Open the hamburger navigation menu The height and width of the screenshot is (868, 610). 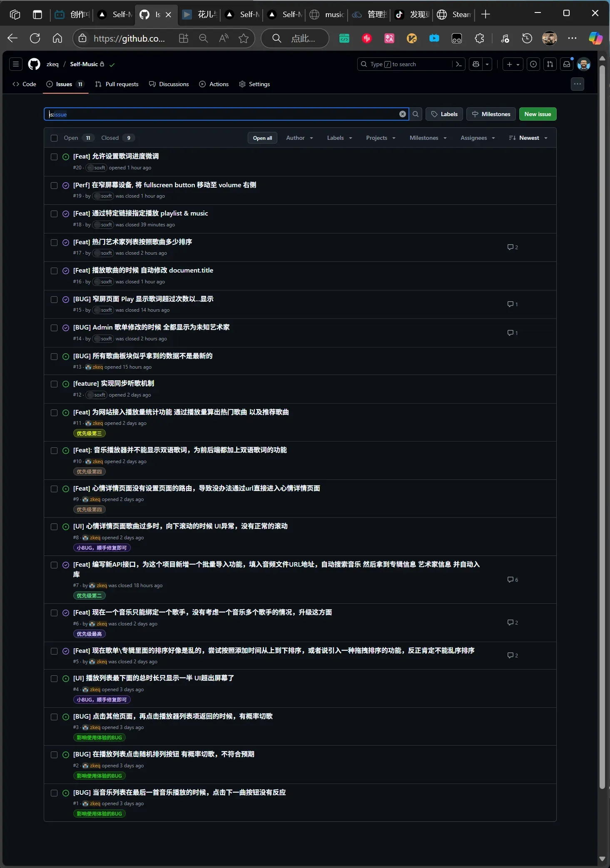[x=16, y=64]
